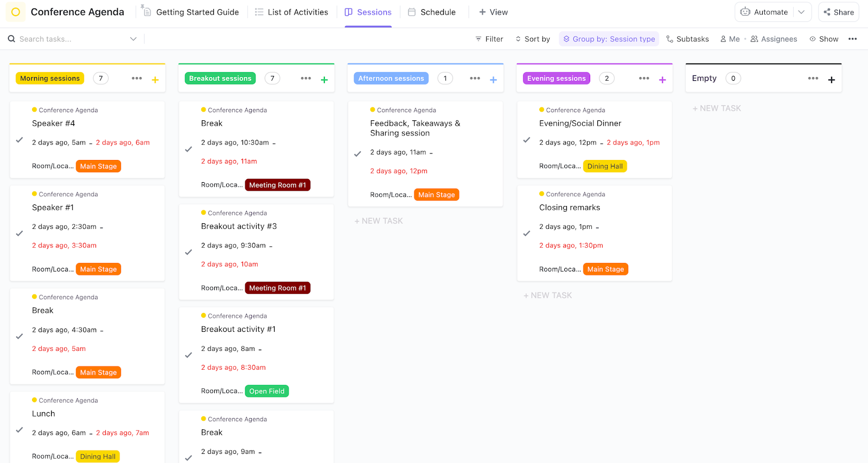Click the Breakout sessions green label
This screenshot has height=463, width=868.
coord(220,79)
